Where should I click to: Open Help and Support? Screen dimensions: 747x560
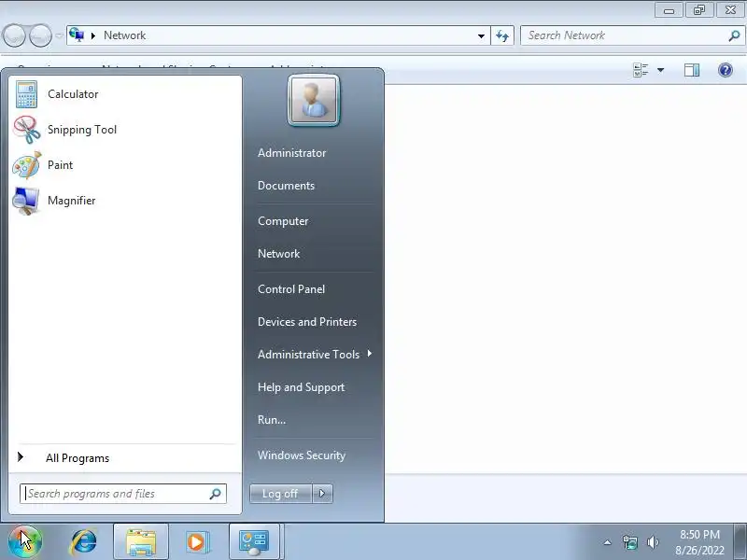click(x=301, y=387)
